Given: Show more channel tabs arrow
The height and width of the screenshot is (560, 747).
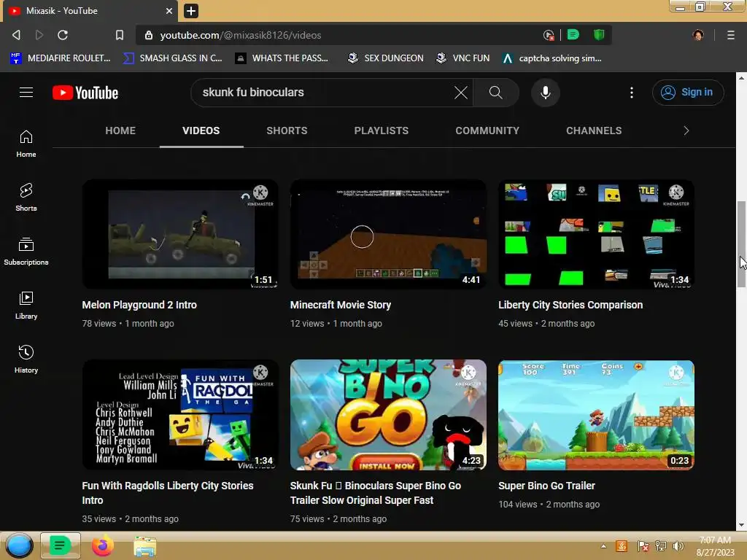Looking at the screenshot, I should tap(686, 131).
